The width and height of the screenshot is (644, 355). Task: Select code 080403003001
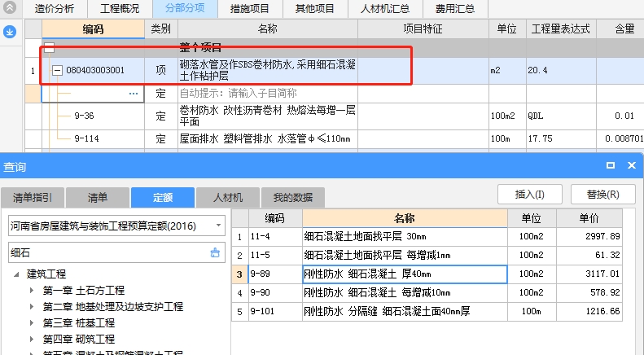coord(95,70)
